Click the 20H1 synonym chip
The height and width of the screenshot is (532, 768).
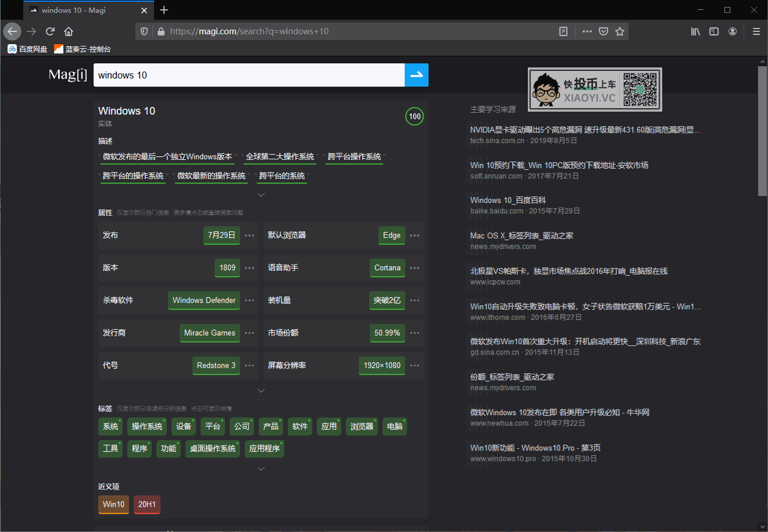pos(147,504)
